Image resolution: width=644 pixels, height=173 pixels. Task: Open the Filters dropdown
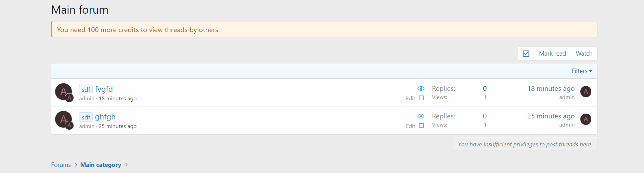pos(582,71)
